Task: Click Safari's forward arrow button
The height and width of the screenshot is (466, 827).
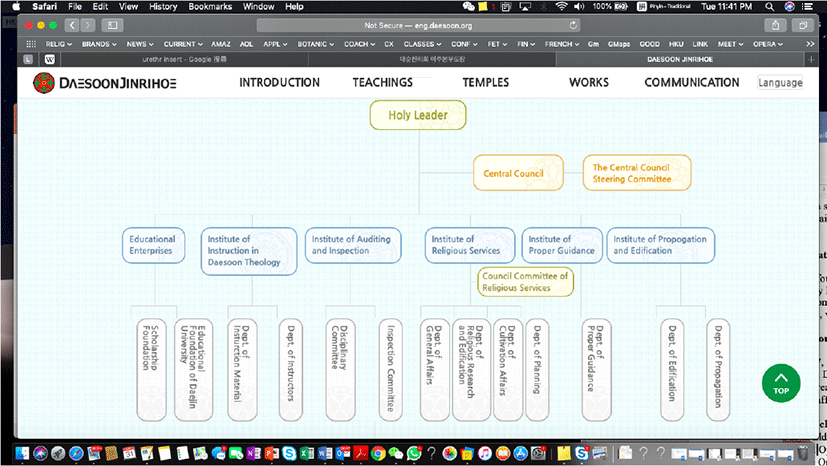Action: 88,25
